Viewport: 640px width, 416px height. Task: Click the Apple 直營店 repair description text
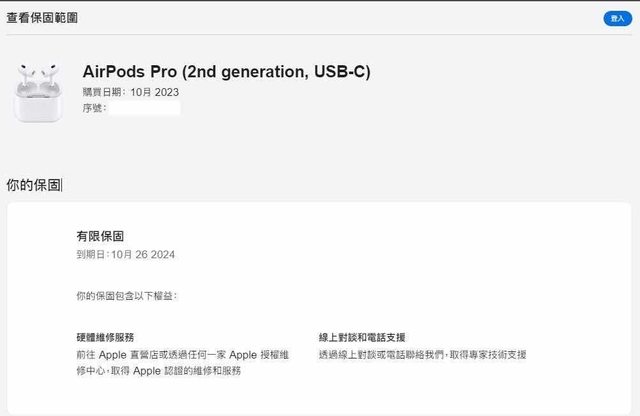pos(182,355)
